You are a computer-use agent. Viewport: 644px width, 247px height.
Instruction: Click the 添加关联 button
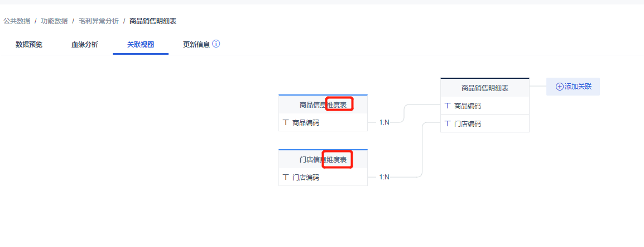tap(573, 87)
